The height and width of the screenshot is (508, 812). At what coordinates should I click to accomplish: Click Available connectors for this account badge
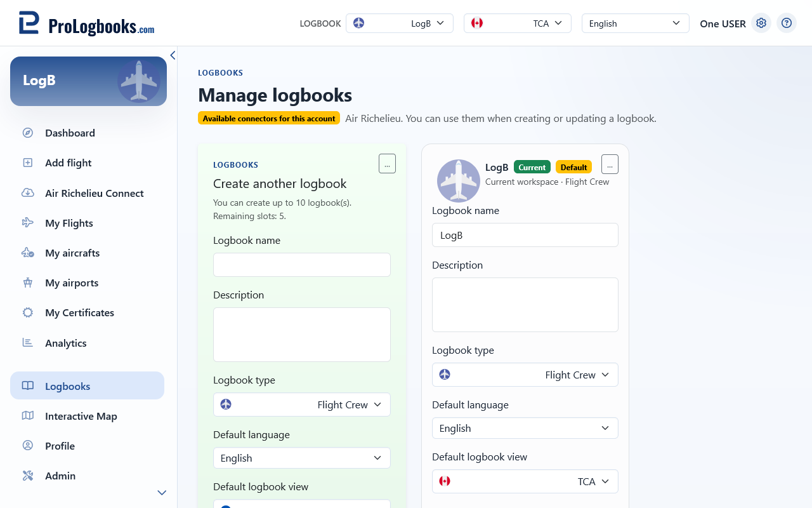tap(269, 118)
